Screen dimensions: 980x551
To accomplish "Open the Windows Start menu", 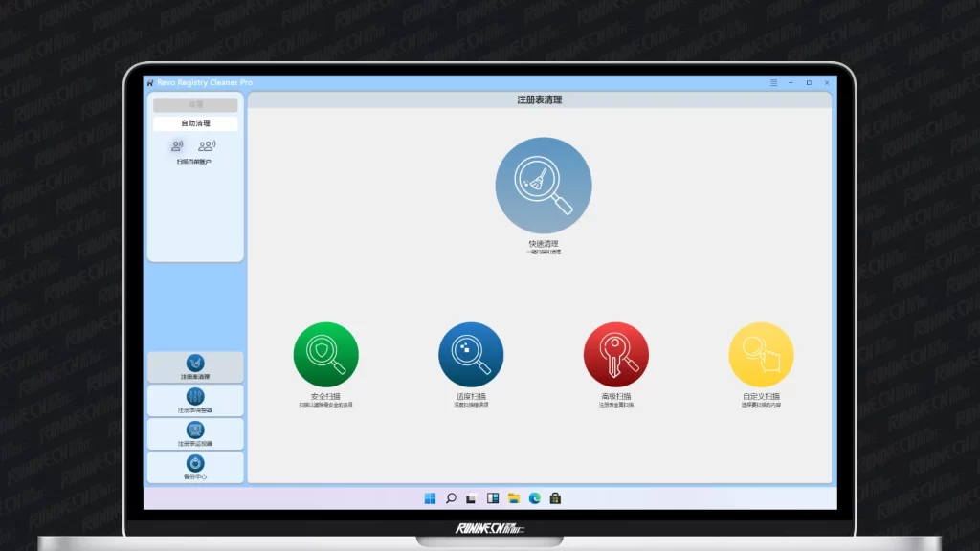I will pos(430,498).
